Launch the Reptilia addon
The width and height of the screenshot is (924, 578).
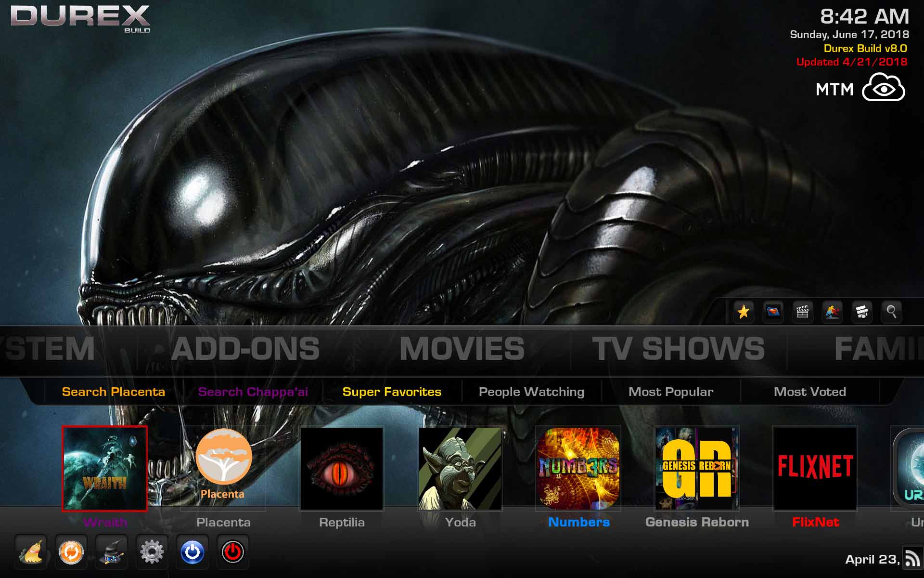coord(341,468)
